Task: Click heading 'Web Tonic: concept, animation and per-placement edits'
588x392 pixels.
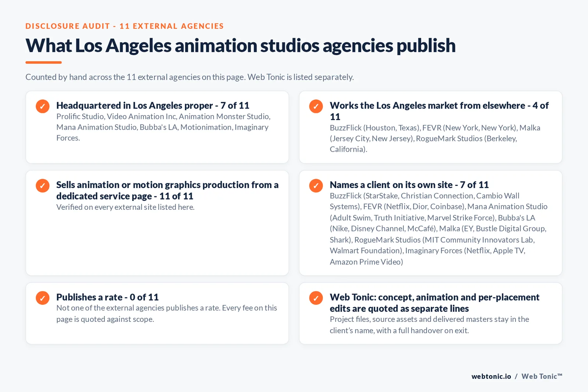Action: pyautogui.click(x=434, y=303)
